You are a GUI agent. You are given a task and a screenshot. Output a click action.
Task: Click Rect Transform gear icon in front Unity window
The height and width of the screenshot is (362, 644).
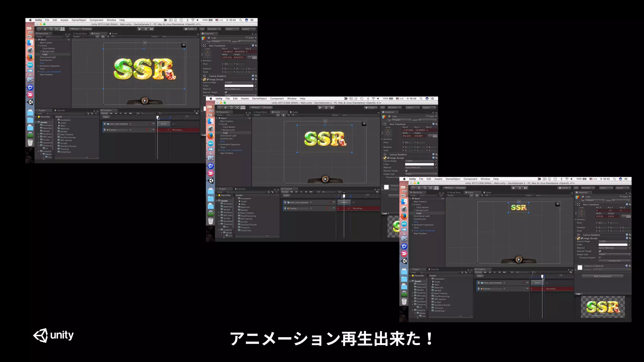630,205
